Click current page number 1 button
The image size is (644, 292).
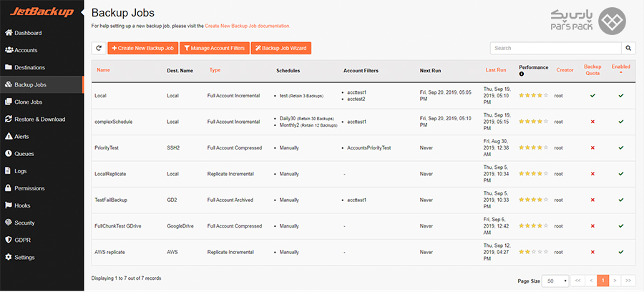[602, 281]
